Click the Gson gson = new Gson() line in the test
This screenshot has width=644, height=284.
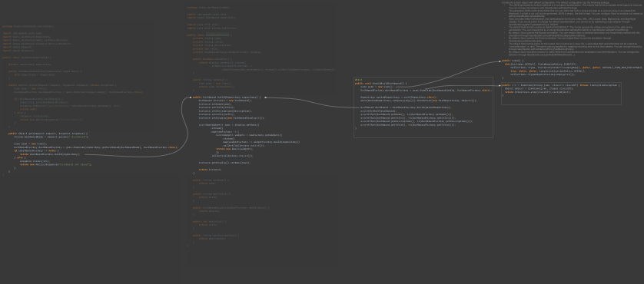377,87
